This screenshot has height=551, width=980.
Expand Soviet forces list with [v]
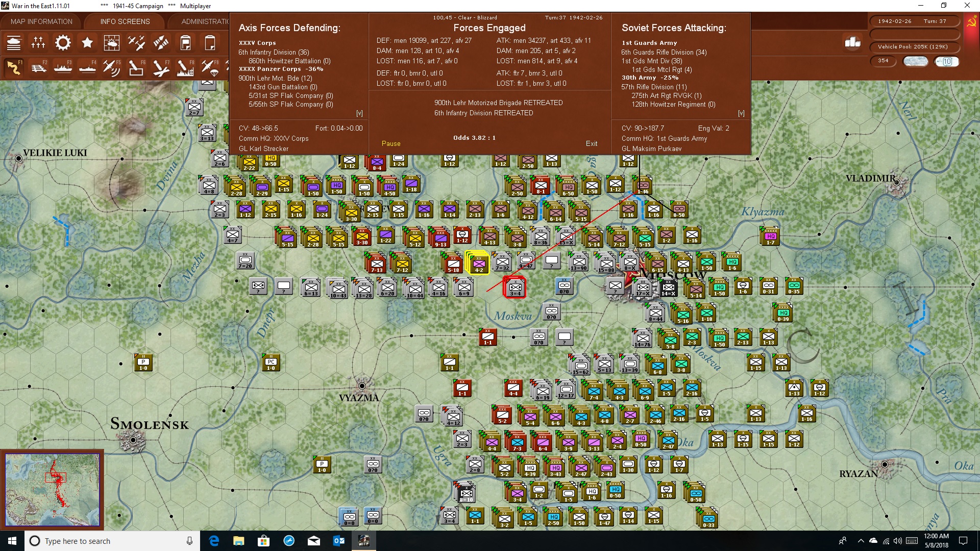(x=741, y=113)
